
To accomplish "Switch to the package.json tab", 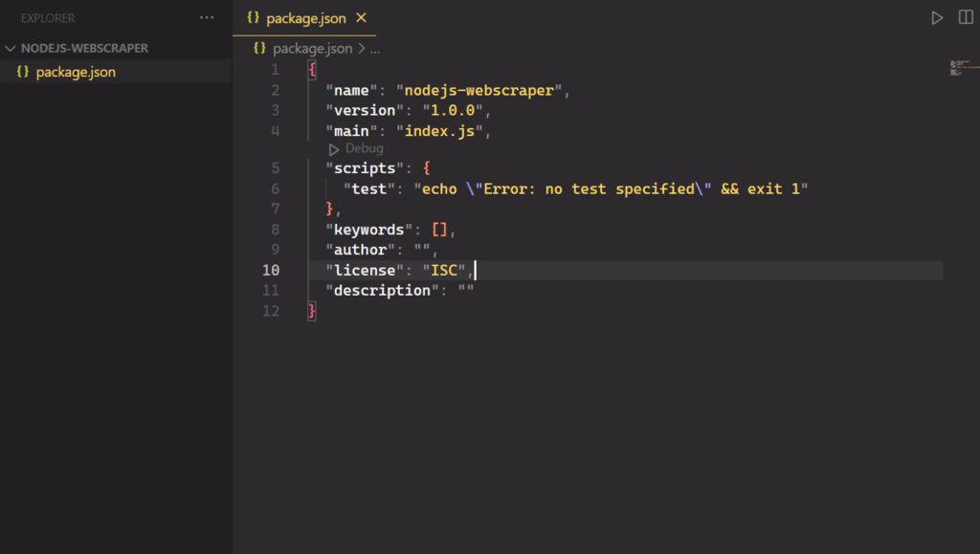I will click(x=305, y=18).
